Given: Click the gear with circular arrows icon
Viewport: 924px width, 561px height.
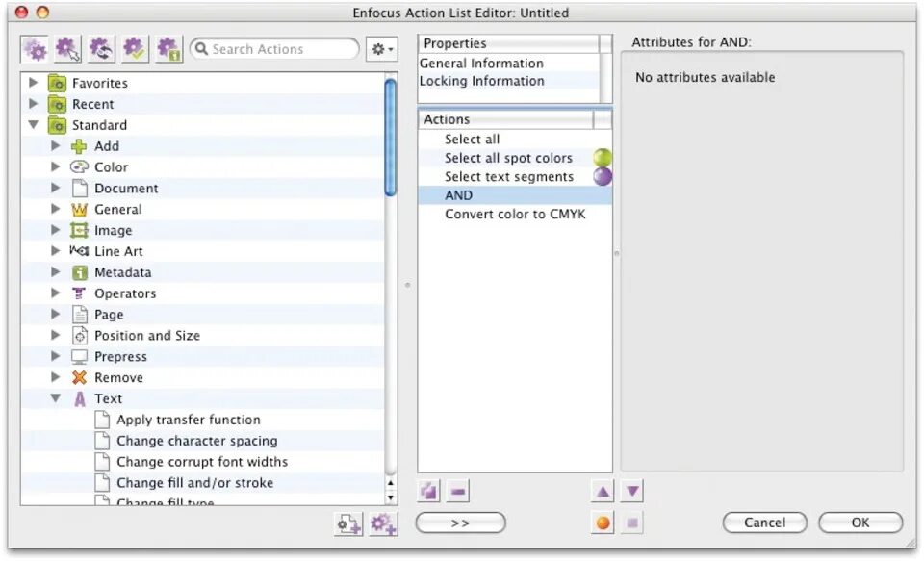Looking at the screenshot, I should (101, 49).
